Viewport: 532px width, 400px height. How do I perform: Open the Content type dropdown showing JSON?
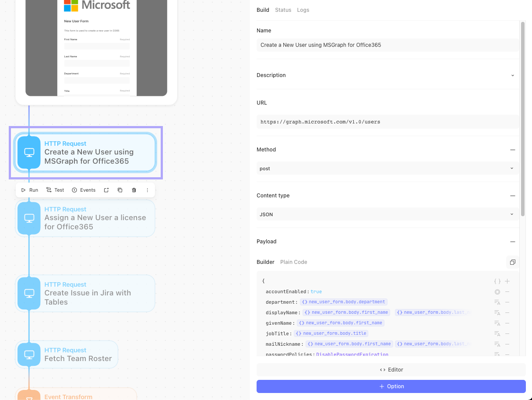[x=388, y=214]
